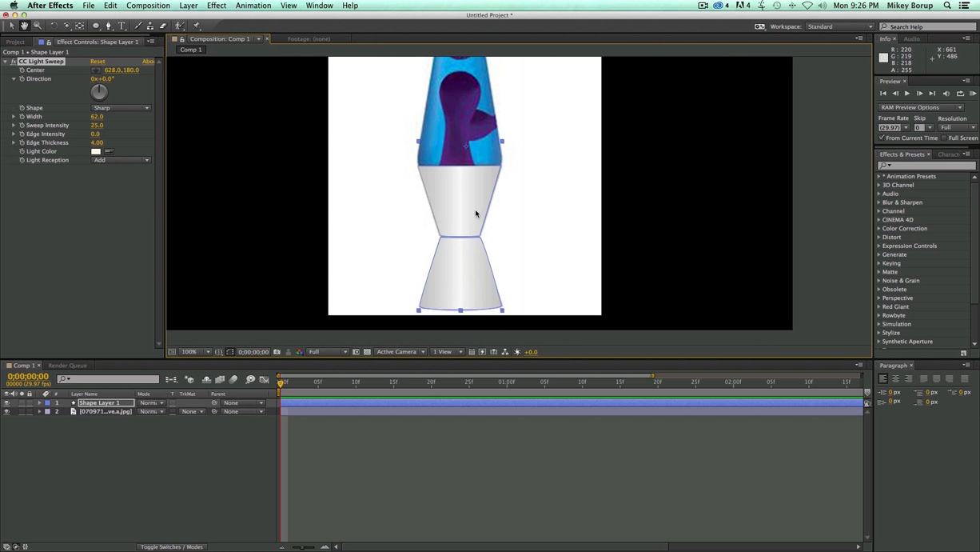This screenshot has width=980, height=552.
Task: Select the Brush tool
Action: [x=137, y=25]
